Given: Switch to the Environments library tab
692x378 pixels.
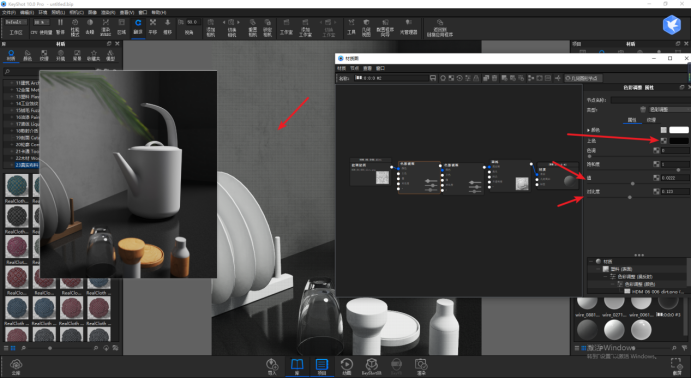Looking at the screenshot, I should tap(60, 55).
